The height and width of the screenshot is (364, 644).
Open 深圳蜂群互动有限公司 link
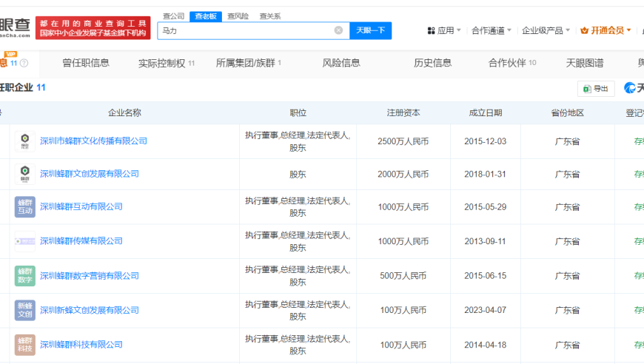[81, 207]
